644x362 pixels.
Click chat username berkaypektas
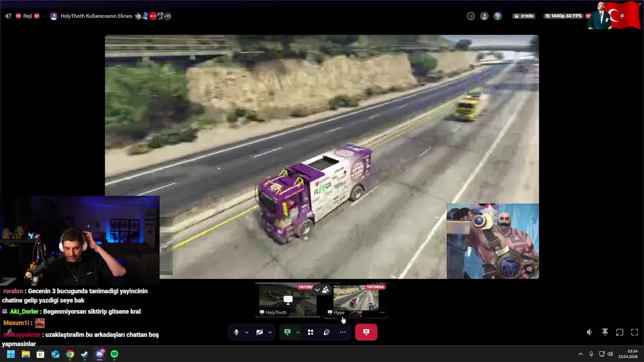[x=22, y=335]
